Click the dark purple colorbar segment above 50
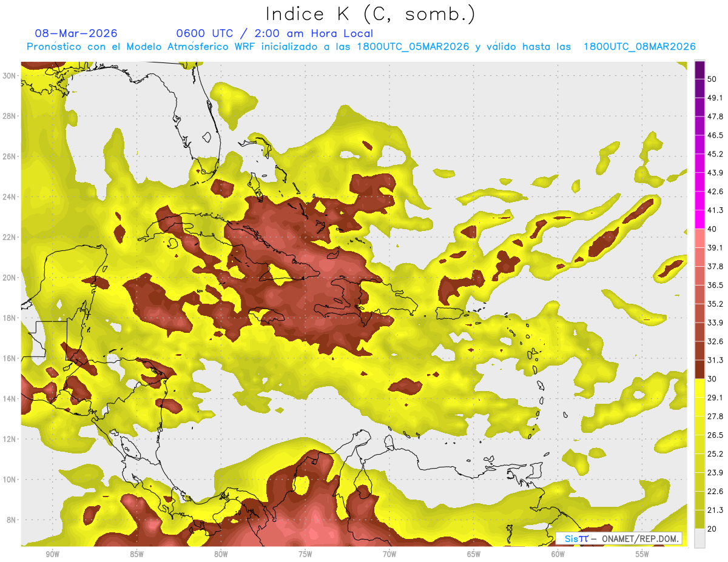Screen dimensions: 728x562 (x=699, y=70)
